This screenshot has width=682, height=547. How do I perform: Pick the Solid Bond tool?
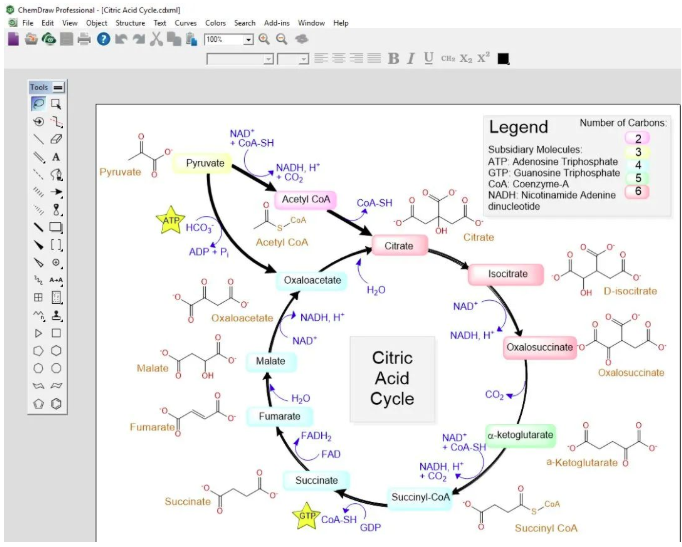click(38, 139)
